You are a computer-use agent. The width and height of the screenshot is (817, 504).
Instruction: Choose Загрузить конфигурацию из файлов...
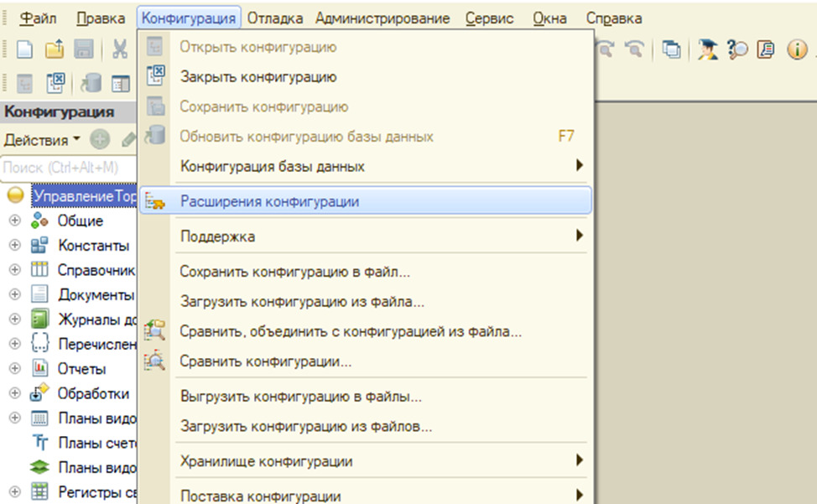point(366,426)
